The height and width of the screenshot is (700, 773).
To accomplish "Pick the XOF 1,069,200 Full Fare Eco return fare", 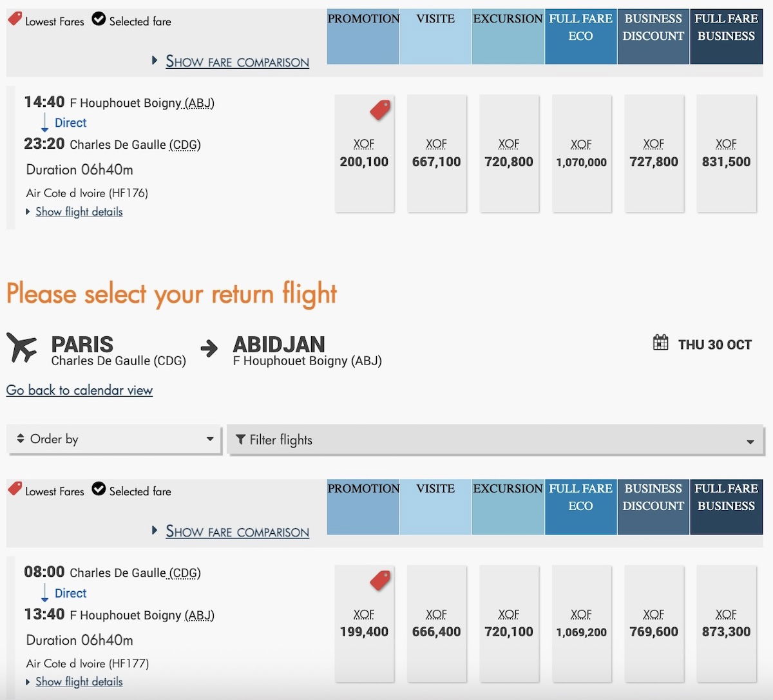I will coord(581,624).
